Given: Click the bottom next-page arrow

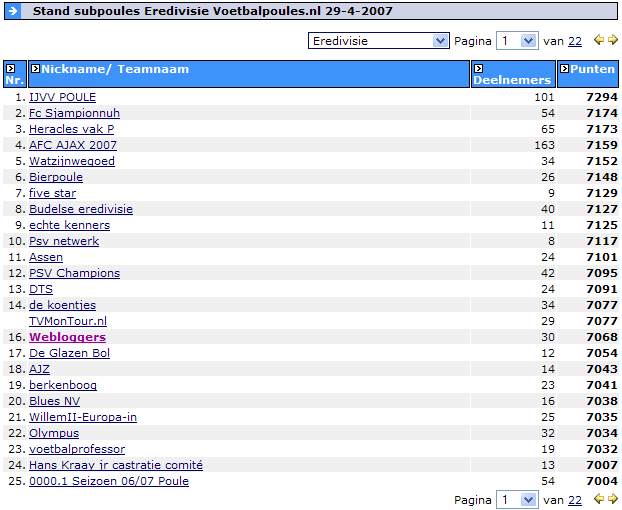Looking at the screenshot, I should (611, 499).
